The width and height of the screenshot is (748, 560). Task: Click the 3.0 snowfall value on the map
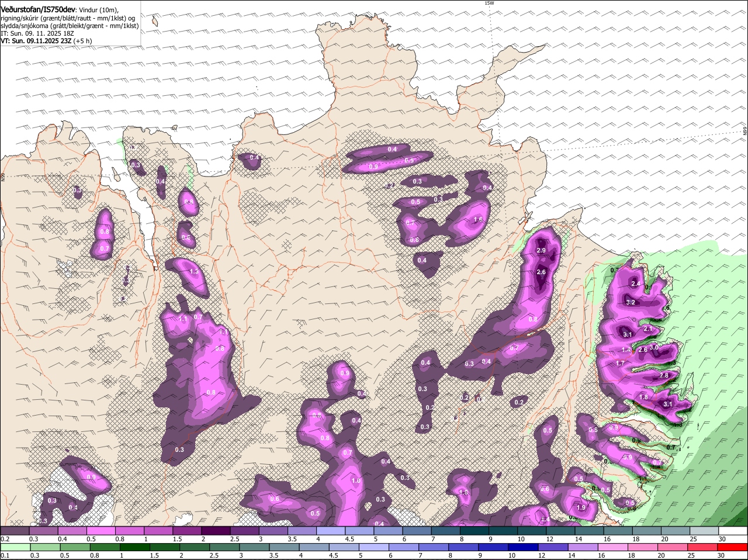pyautogui.click(x=654, y=347)
